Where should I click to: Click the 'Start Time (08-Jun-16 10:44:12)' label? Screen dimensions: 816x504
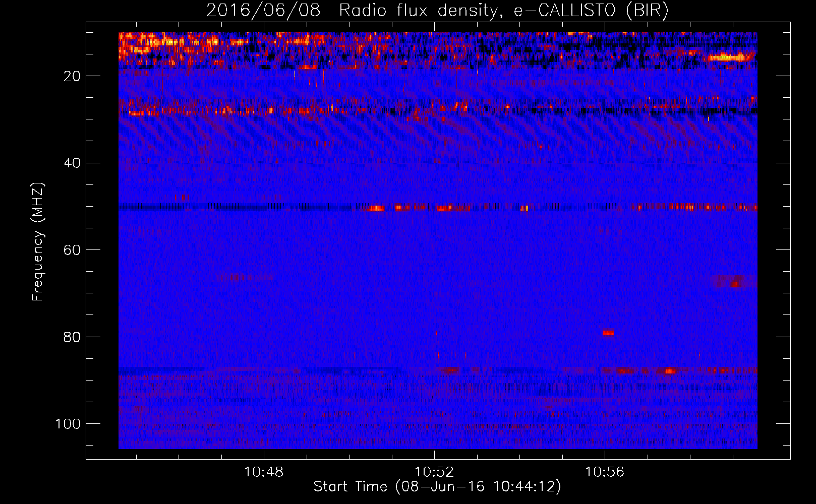(x=437, y=487)
